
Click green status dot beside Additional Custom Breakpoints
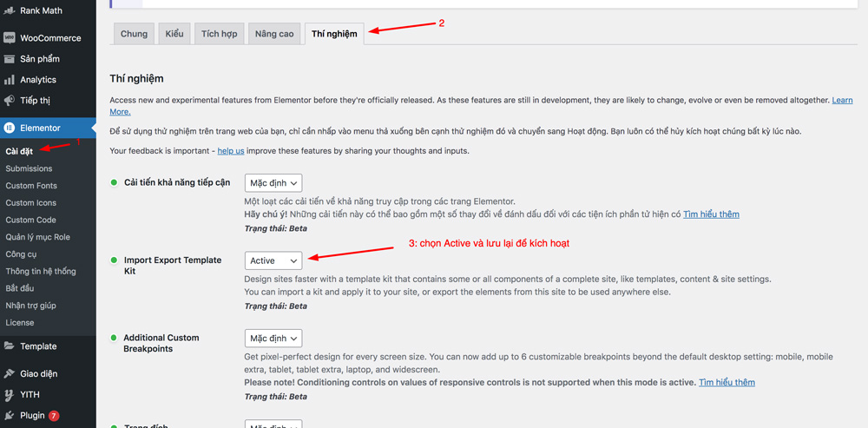pyautogui.click(x=114, y=337)
